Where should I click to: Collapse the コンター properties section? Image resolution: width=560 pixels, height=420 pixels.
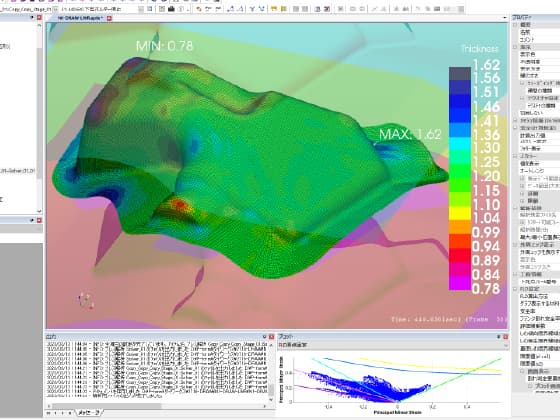tap(515, 156)
